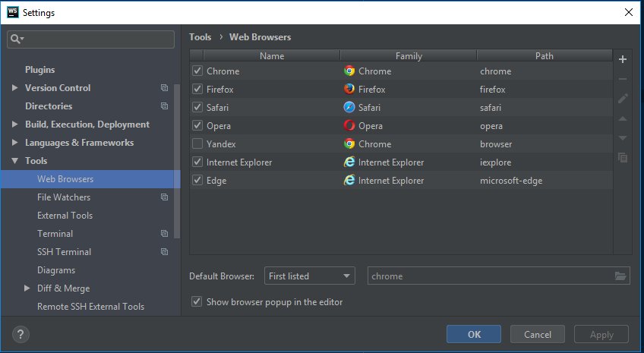The image size is (644, 353).
Task: Click the search magnifier icon
Action: (17, 39)
